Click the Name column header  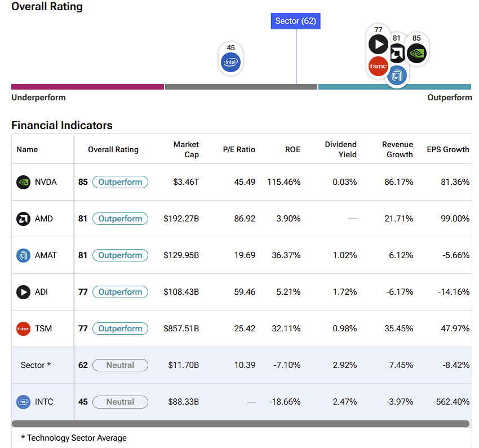(x=27, y=150)
